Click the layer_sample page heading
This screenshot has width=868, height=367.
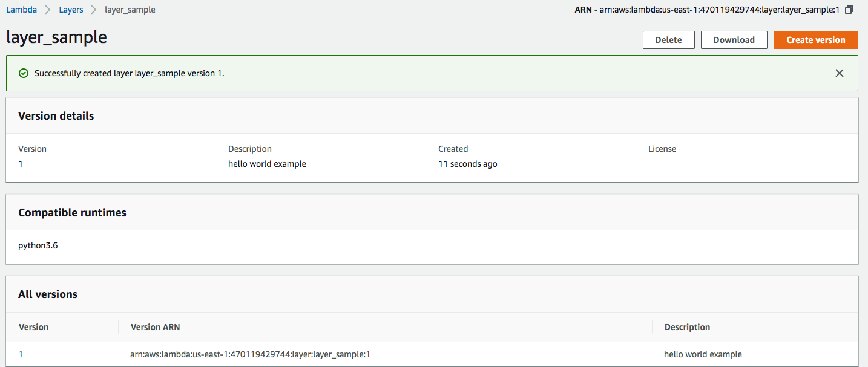[56, 37]
